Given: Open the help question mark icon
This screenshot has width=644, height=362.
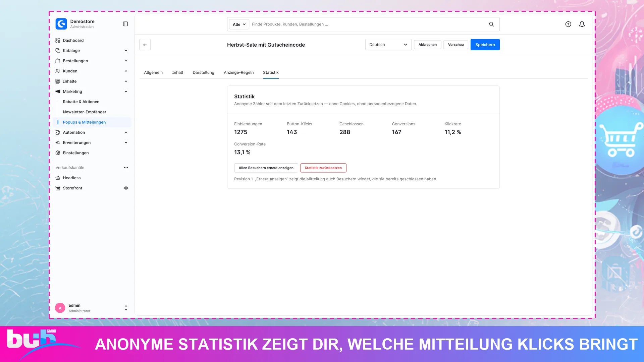Looking at the screenshot, I should pyautogui.click(x=568, y=24).
